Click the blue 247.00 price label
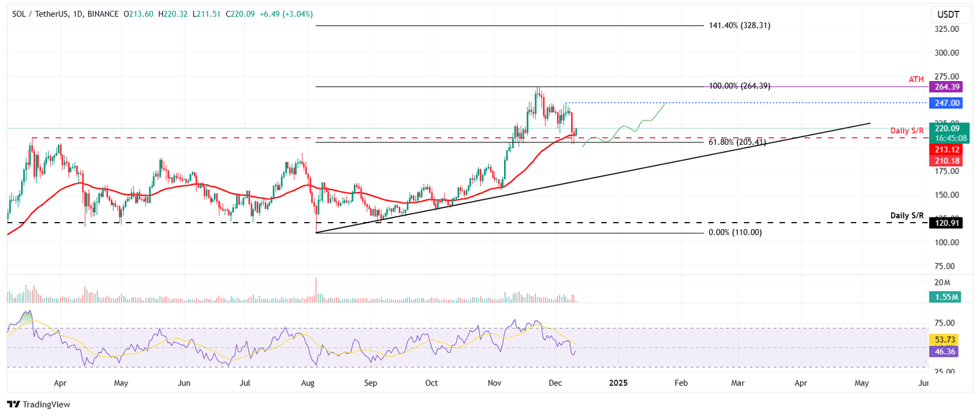The image size is (980, 416). (x=946, y=103)
